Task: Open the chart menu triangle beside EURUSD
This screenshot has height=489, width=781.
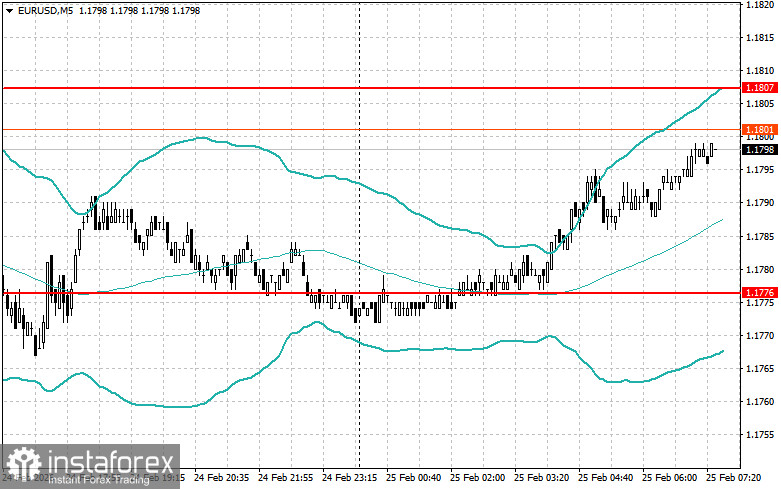Action: pyautogui.click(x=9, y=10)
